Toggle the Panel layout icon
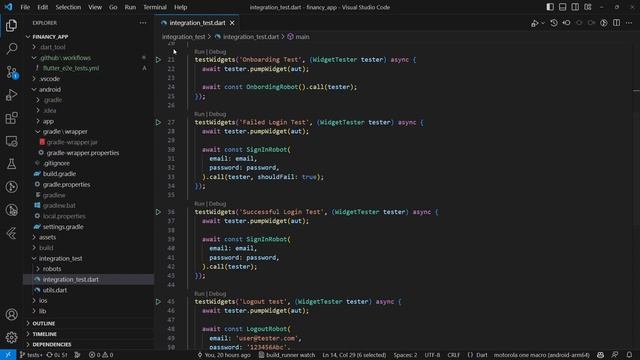 (562, 7)
